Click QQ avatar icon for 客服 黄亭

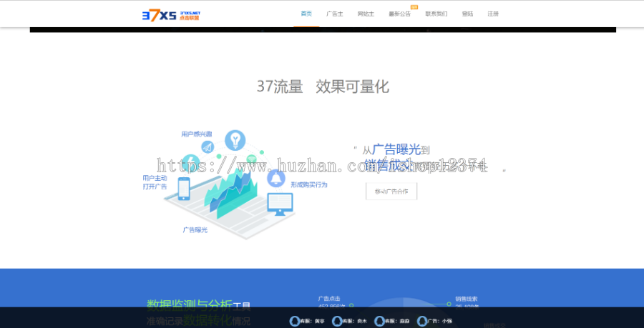(295, 321)
